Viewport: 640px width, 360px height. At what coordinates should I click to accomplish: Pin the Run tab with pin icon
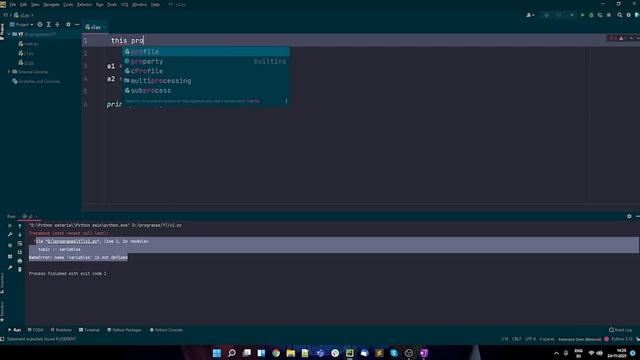(x=10, y=268)
